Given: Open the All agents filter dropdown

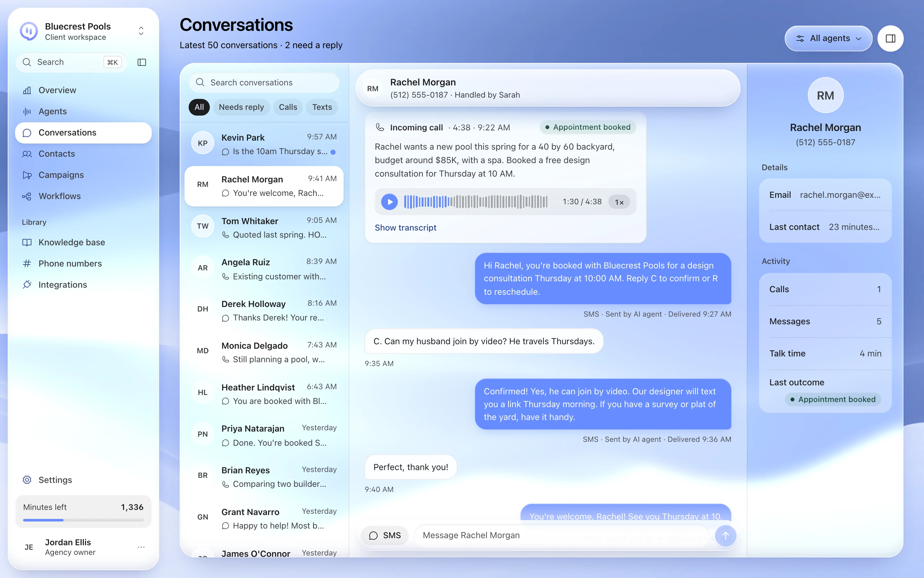Looking at the screenshot, I should [828, 38].
